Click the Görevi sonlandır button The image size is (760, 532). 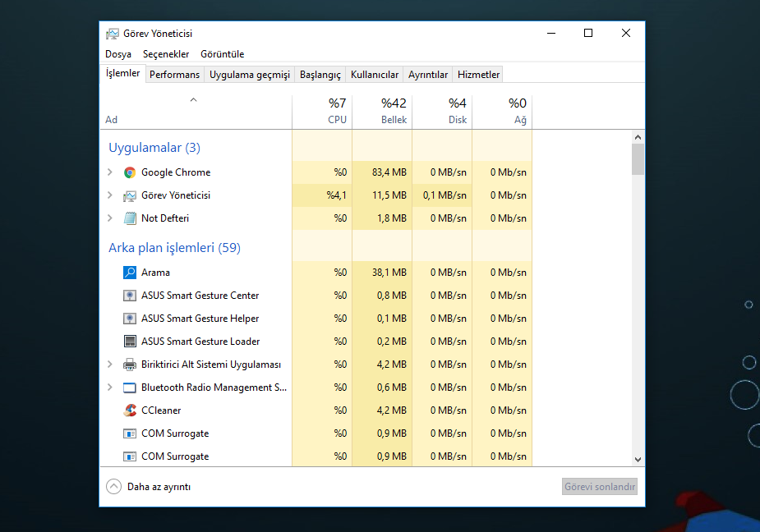(600, 487)
